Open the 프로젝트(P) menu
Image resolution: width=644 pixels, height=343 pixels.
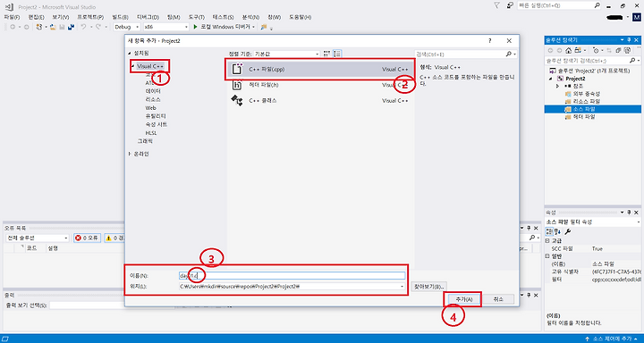90,17
